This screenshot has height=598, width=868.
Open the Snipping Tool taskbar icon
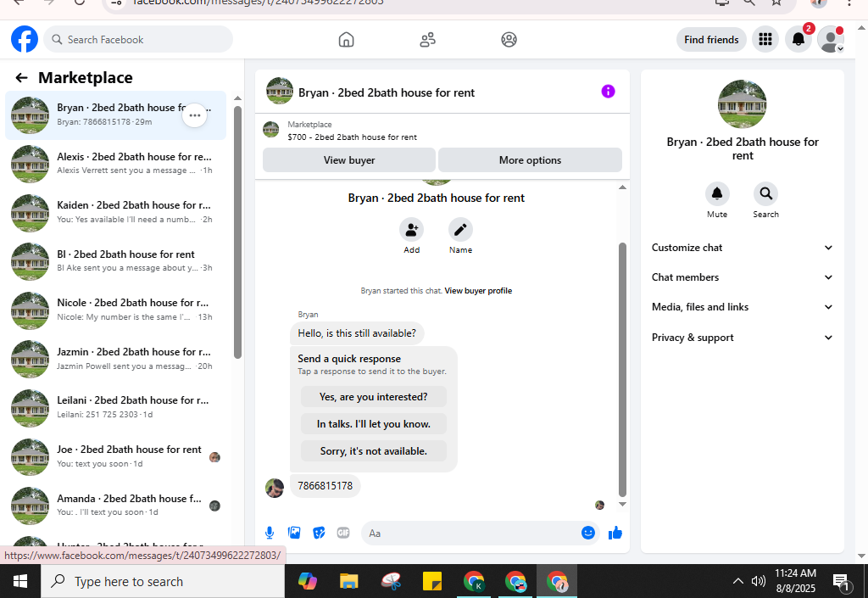pyautogui.click(x=391, y=581)
